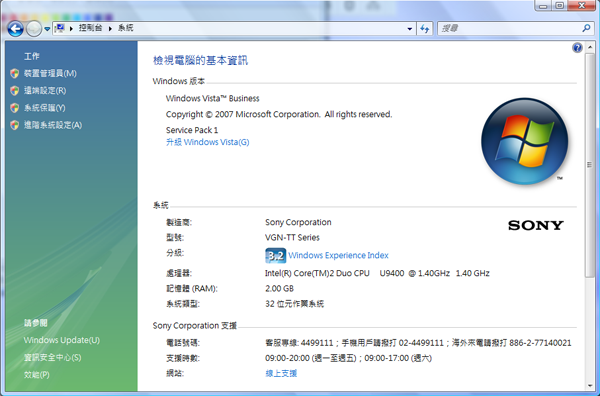Click the scrollbar down arrow
600x396 pixels.
(590, 386)
